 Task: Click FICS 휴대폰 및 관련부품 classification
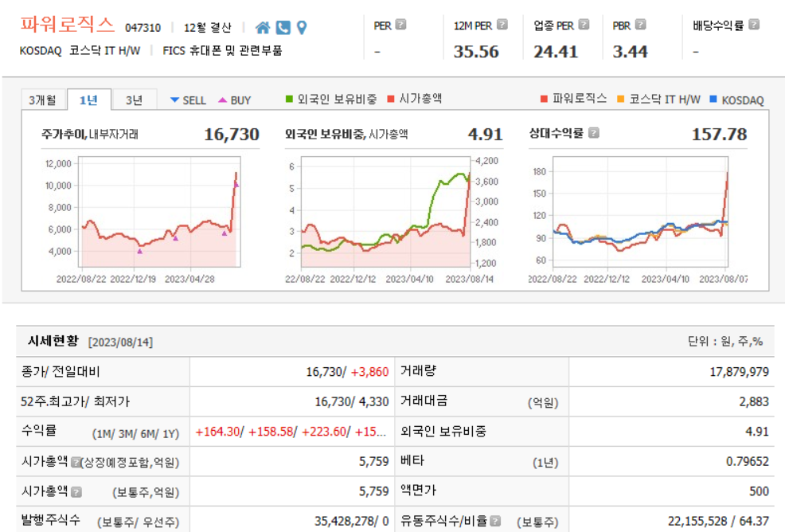(x=222, y=51)
